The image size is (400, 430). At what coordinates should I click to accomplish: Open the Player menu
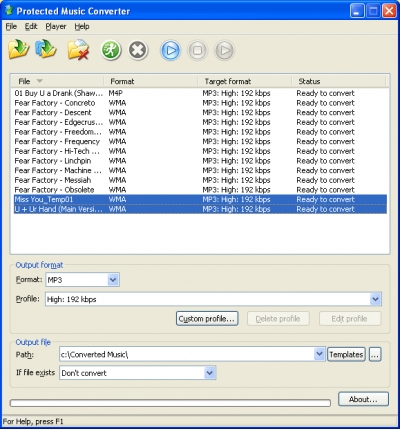click(56, 26)
